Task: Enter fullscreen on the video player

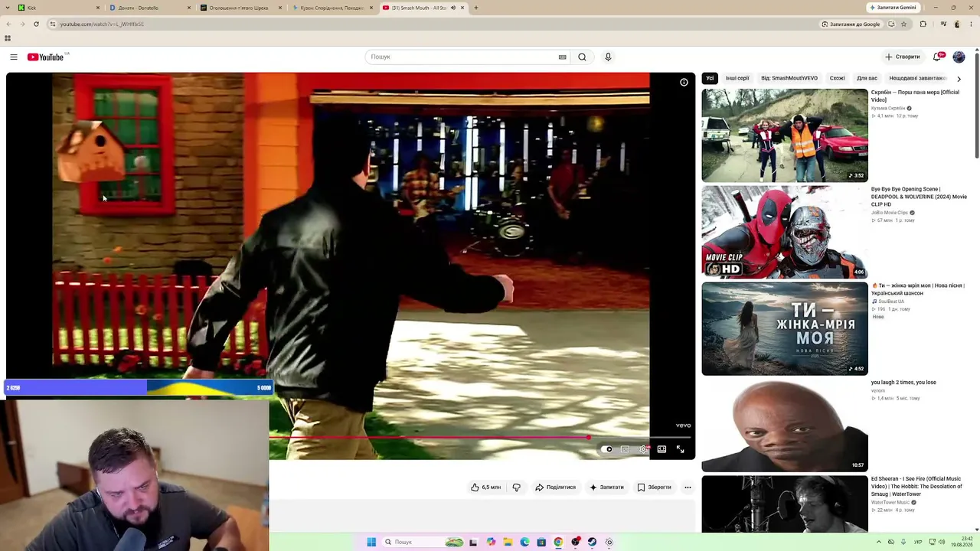Action: coord(680,449)
